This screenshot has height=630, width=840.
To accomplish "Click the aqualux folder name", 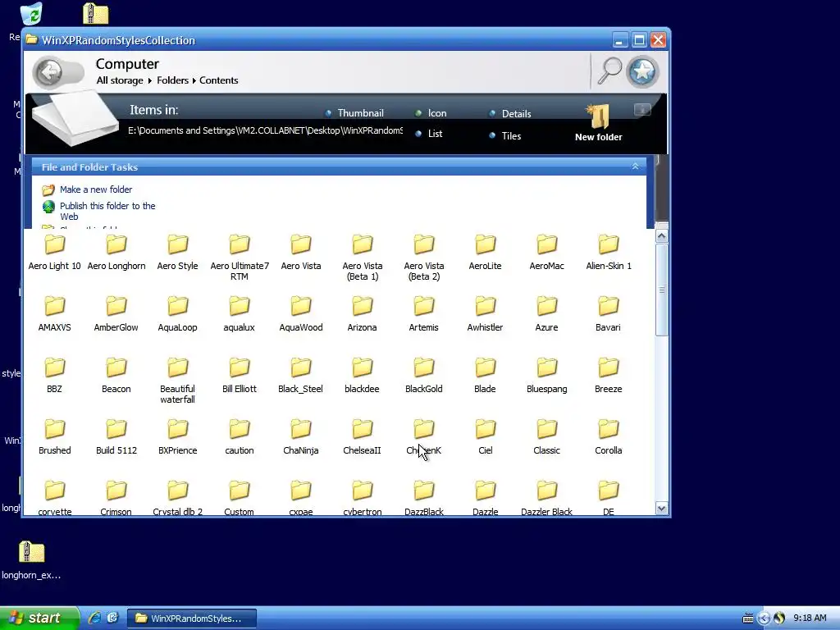I will 239,327.
